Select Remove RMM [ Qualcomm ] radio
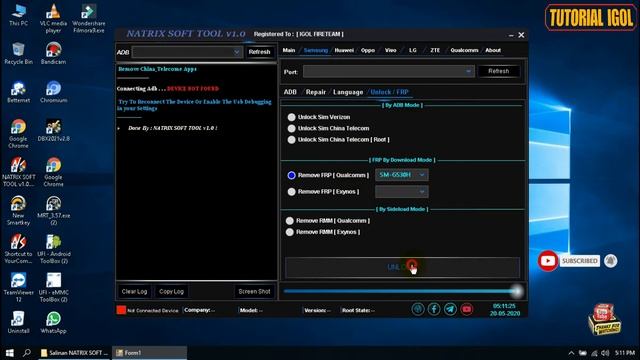 click(290, 221)
